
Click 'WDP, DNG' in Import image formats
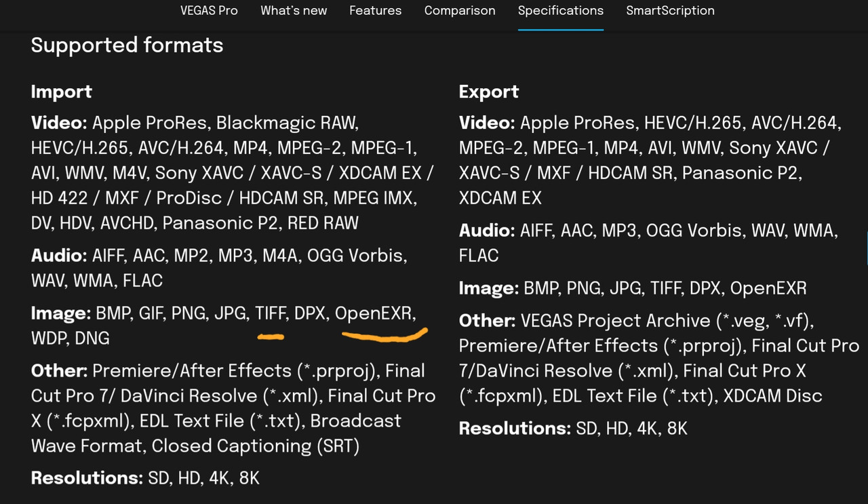(x=71, y=338)
